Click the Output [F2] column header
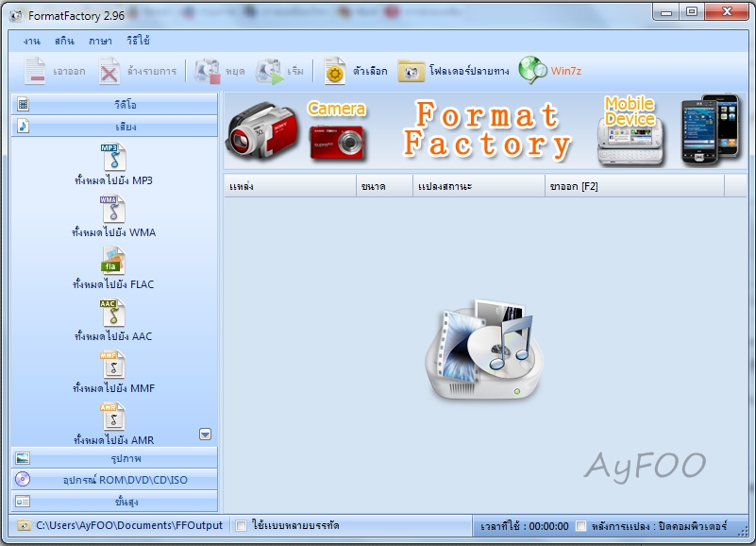 pos(634,186)
